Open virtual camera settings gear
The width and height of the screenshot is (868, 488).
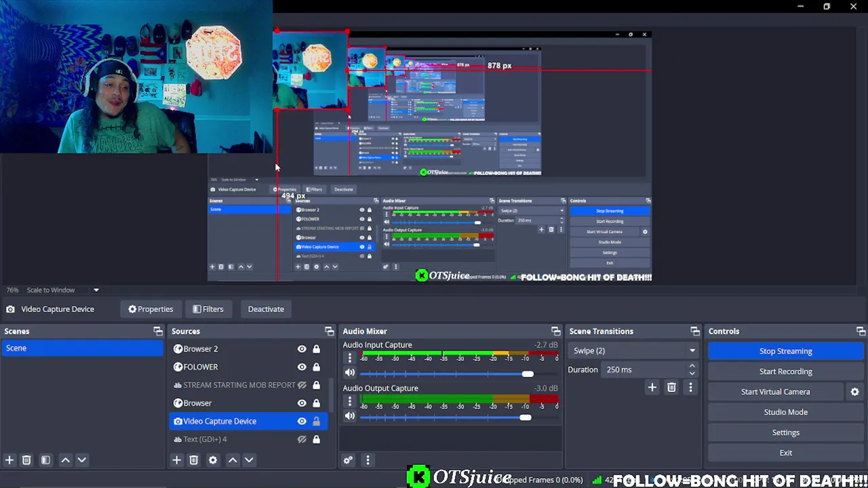coord(855,392)
